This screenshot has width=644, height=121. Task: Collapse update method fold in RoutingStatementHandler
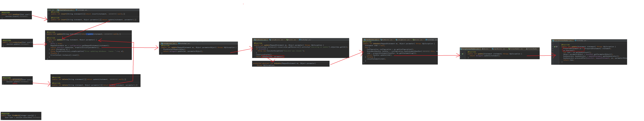(x=465, y=54)
